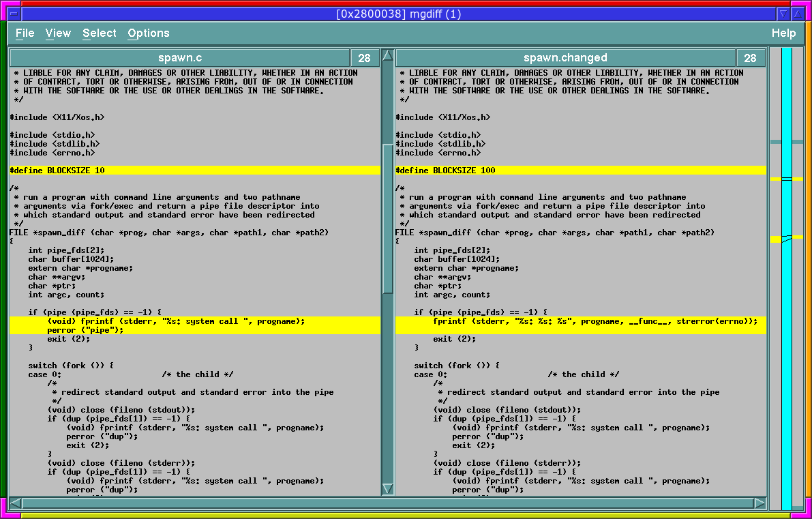Click "char *ptr;" in spawn.changed pane
Viewport: 812px width, 519px height.
click(x=438, y=285)
